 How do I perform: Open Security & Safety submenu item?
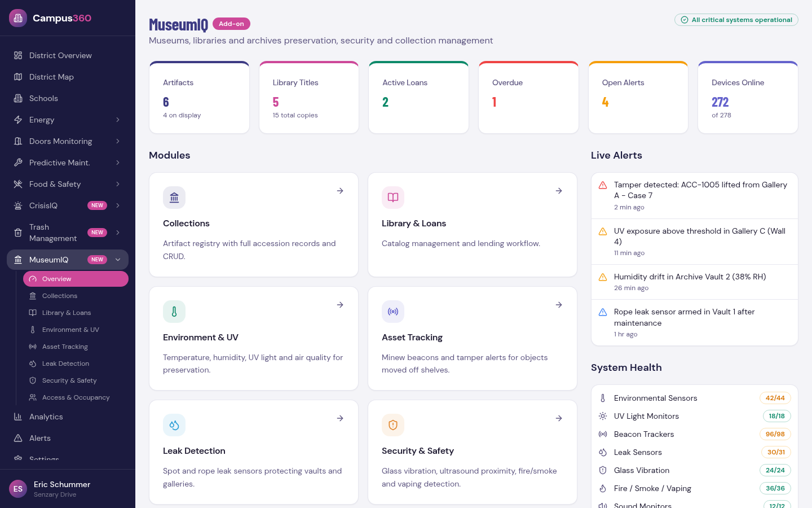tap(76, 380)
